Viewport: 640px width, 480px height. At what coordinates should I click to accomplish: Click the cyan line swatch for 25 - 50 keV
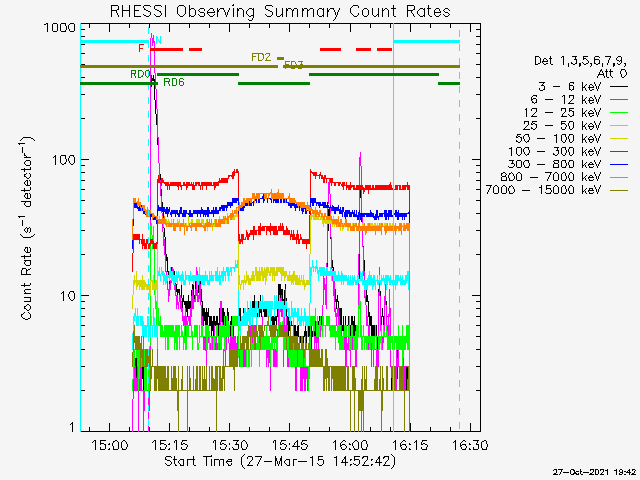tap(619, 126)
